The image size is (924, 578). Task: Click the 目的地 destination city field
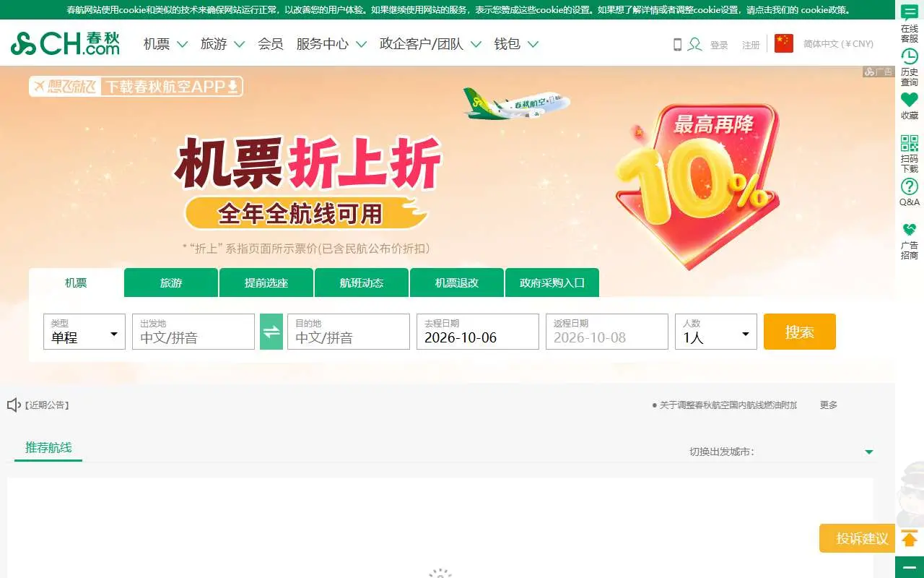pyautogui.click(x=349, y=332)
